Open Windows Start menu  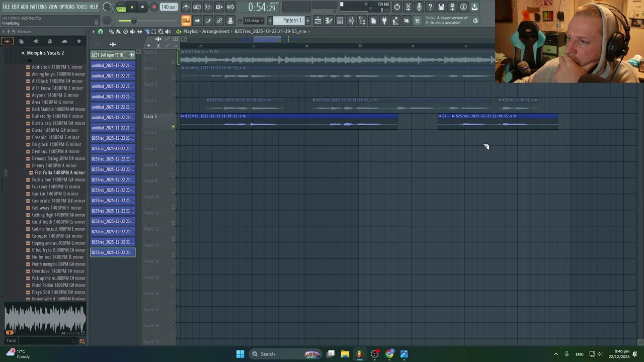pyautogui.click(x=240, y=354)
